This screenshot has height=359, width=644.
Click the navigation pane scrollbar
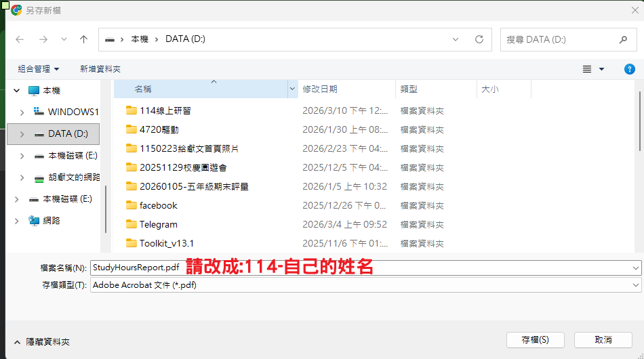click(106, 209)
